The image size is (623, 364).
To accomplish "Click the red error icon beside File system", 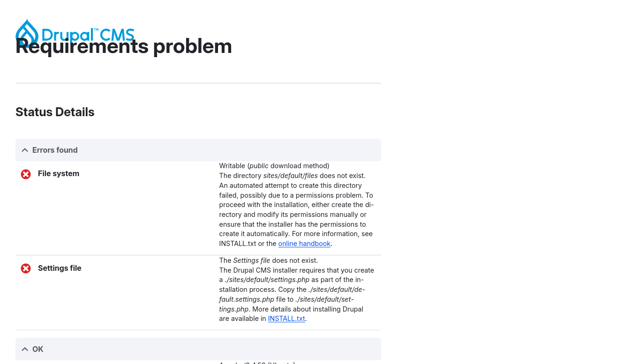I will tap(26, 174).
